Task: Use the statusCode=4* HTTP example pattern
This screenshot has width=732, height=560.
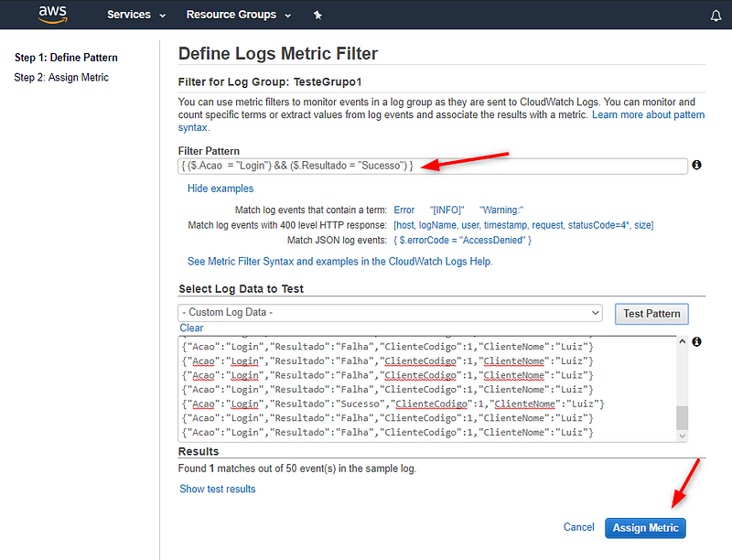Action: click(x=523, y=225)
